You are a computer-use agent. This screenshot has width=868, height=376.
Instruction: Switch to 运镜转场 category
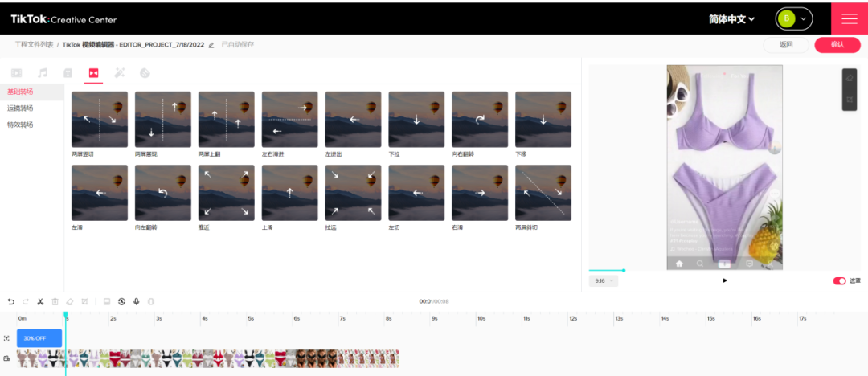pos(21,108)
